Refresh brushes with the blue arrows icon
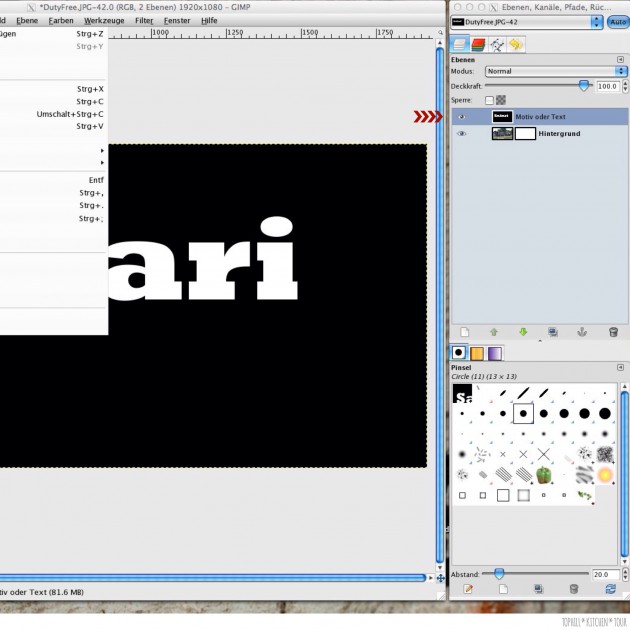This screenshot has height=630, width=630. (610, 589)
